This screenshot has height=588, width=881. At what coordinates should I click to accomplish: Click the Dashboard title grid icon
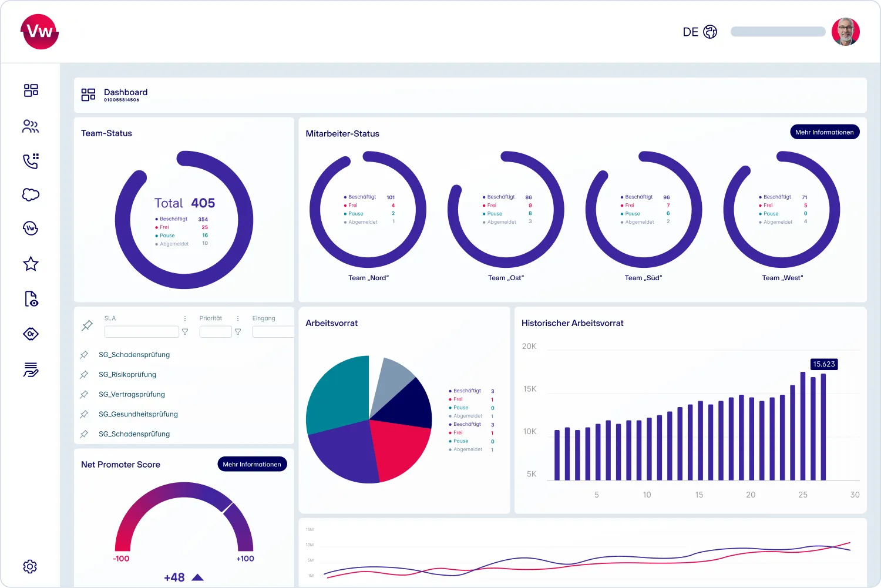pos(88,95)
